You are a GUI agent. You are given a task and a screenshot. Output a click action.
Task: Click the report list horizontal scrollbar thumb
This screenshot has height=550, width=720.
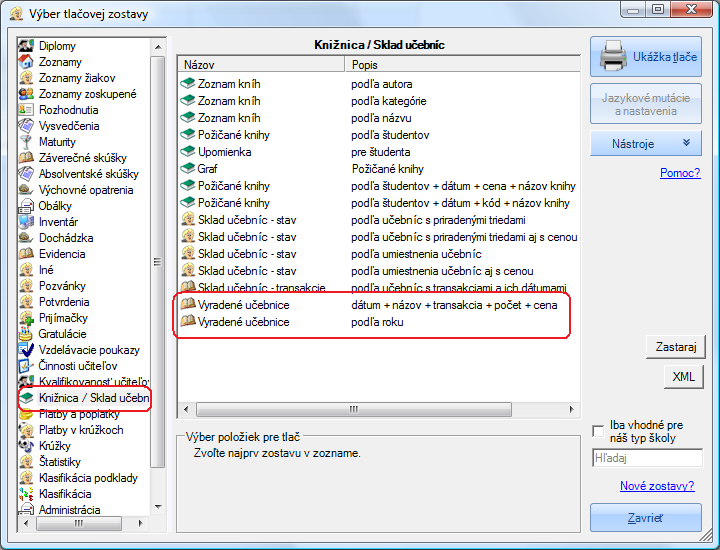354,409
